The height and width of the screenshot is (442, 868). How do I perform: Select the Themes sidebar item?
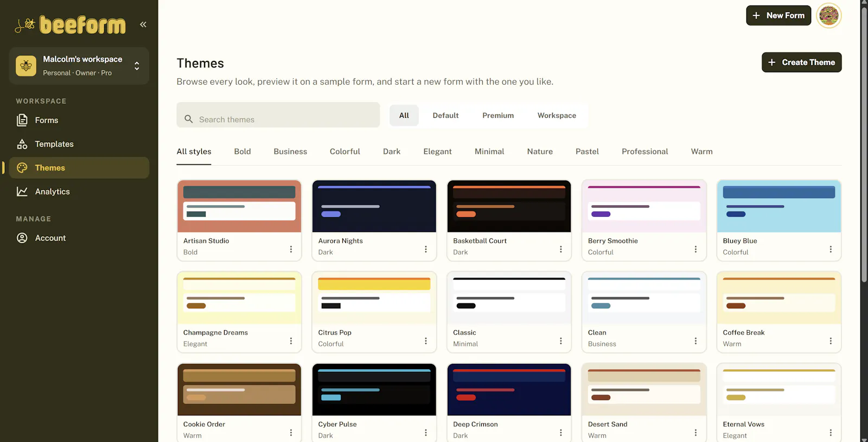pos(79,168)
